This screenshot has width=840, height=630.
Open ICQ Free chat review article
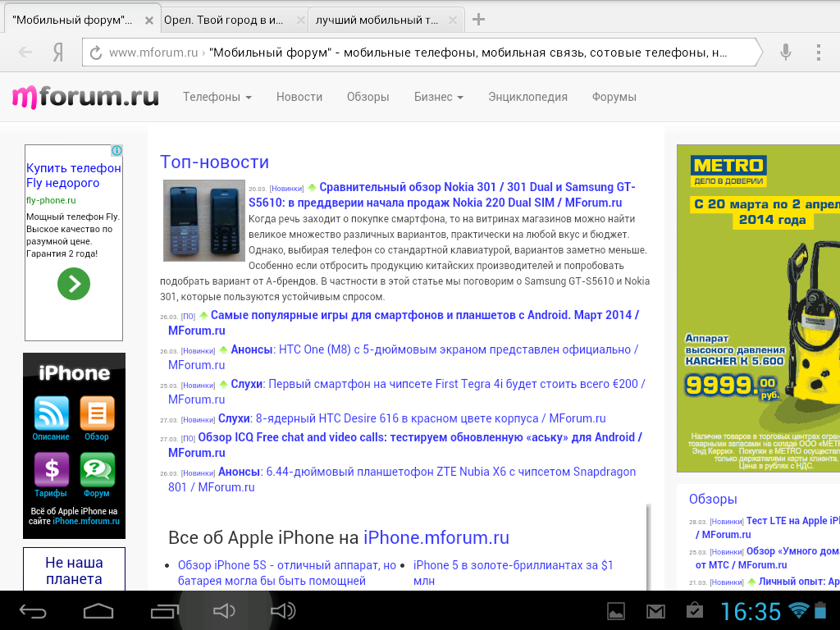tap(405, 445)
